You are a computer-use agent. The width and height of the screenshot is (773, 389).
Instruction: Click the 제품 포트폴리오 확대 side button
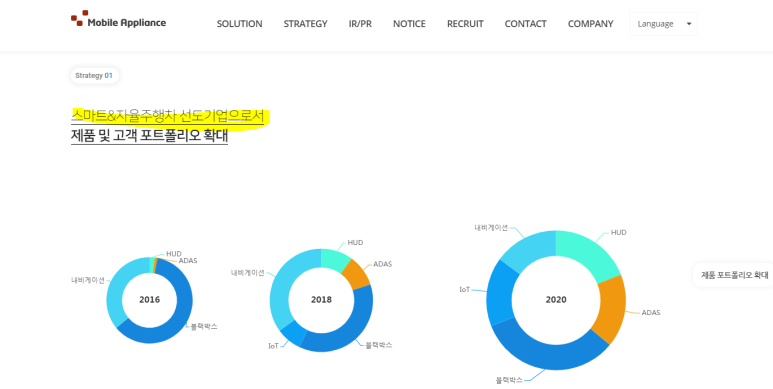(734, 275)
